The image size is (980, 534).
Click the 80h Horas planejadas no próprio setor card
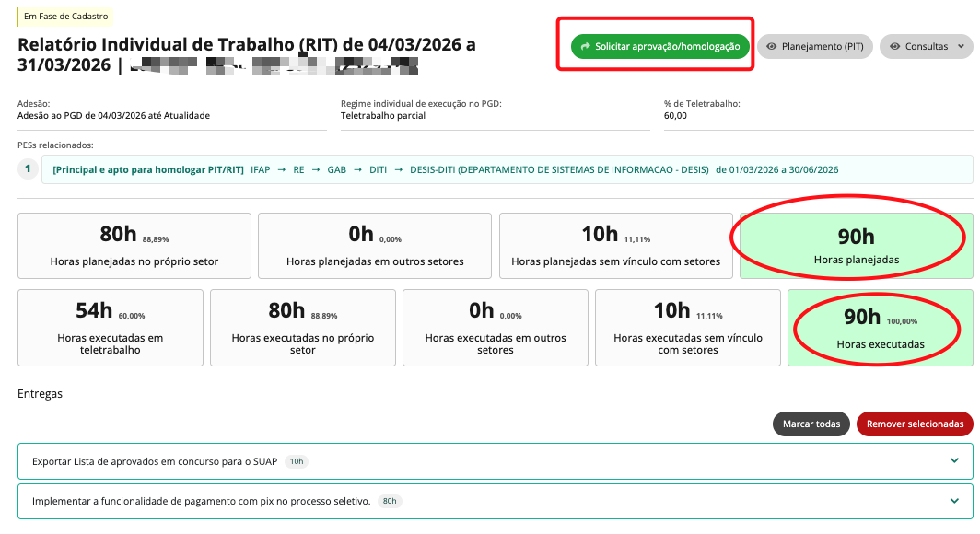pyautogui.click(x=134, y=246)
